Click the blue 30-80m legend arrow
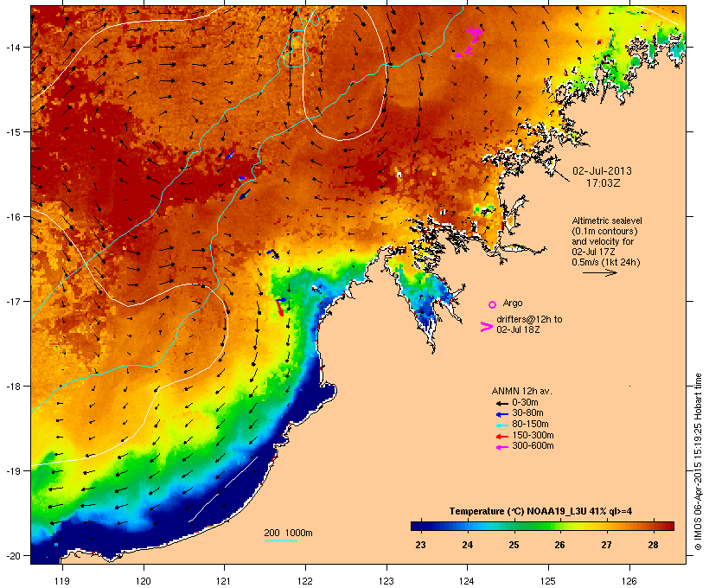 tap(501, 414)
